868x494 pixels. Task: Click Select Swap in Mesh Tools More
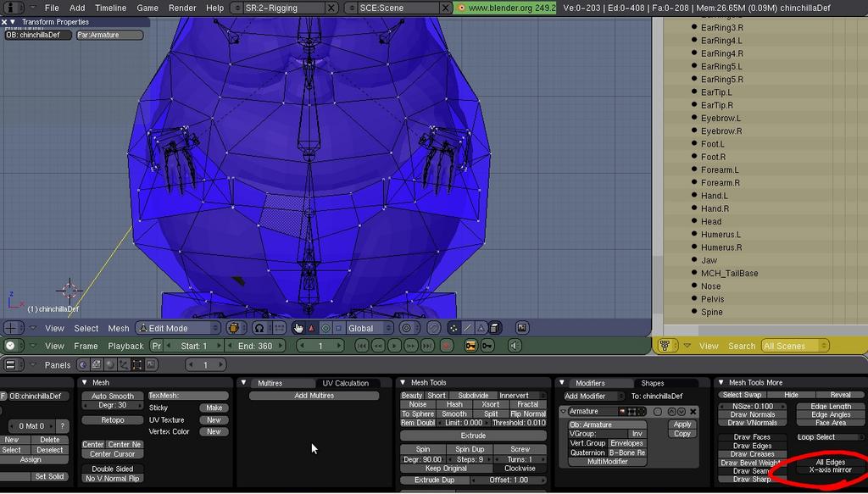(x=742, y=395)
